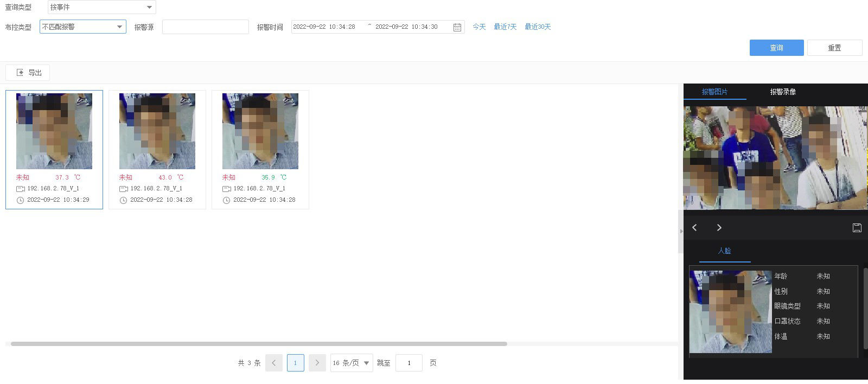This screenshot has width=868, height=384.
Task: Click the 重置 reset button
Action: (x=835, y=48)
